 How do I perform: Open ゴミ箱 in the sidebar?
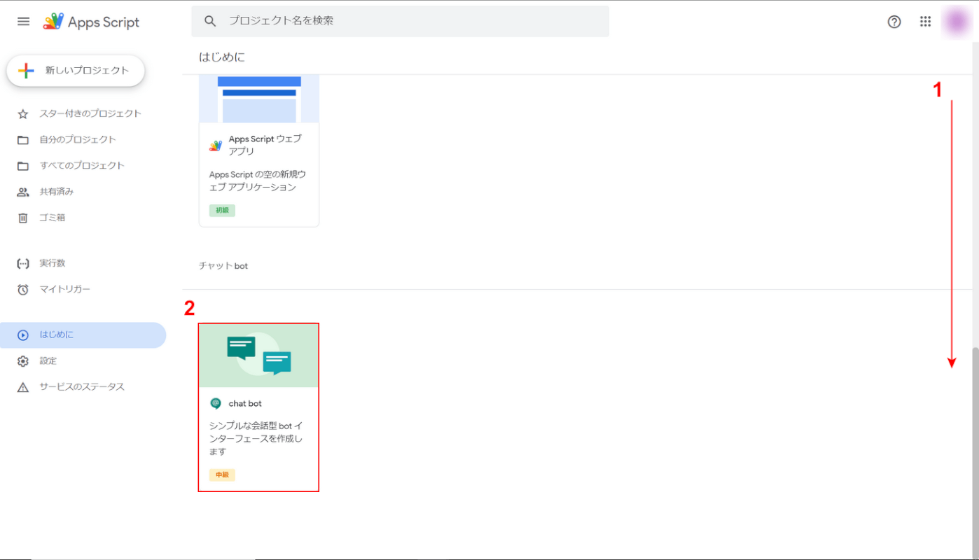pos(53,217)
